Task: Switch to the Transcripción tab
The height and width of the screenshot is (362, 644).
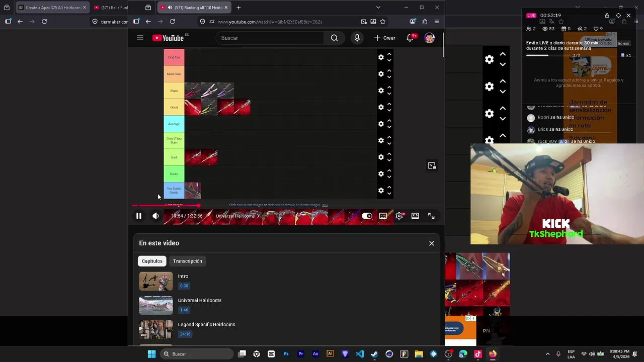Action: pos(188,261)
